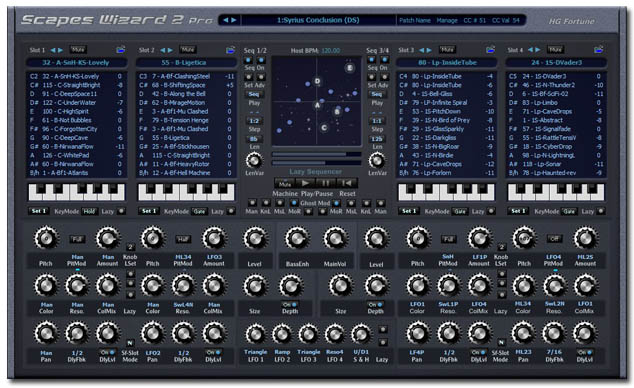Viewport: 634px width, 388px height.
Task: Open the Slot 1 load folder icon
Action: pyautogui.click(x=121, y=50)
